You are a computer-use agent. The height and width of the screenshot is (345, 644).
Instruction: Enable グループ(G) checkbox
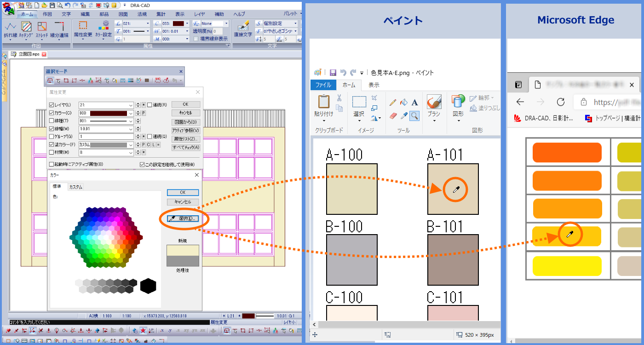tap(52, 137)
